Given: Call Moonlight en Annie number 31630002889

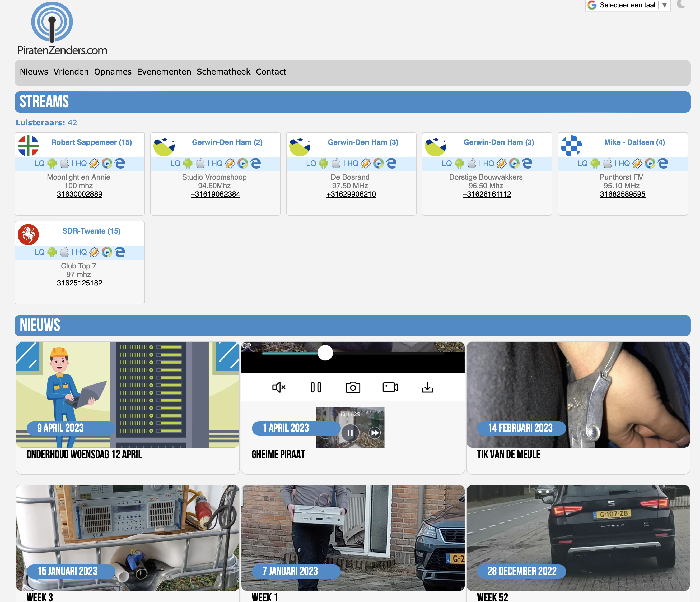Looking at the screenshot, I should tap(80, 194).
